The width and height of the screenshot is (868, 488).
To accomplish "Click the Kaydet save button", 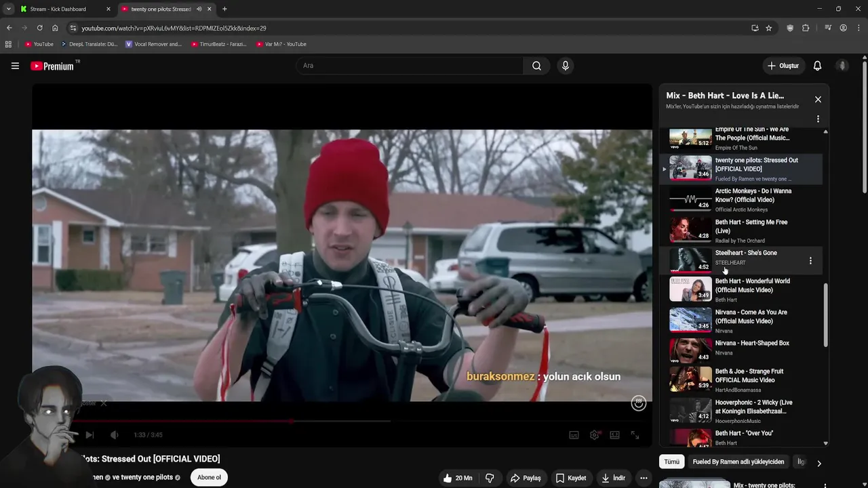I will pyautogui.click(x=571, y=478).
